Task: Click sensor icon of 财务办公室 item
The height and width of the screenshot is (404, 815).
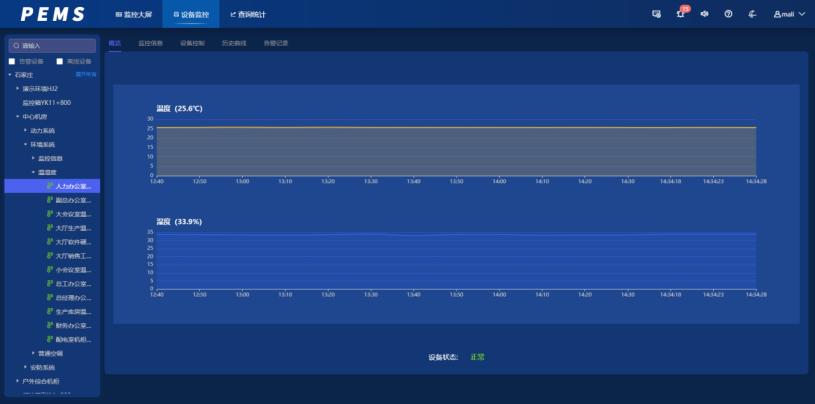Action: click(50, 325)
